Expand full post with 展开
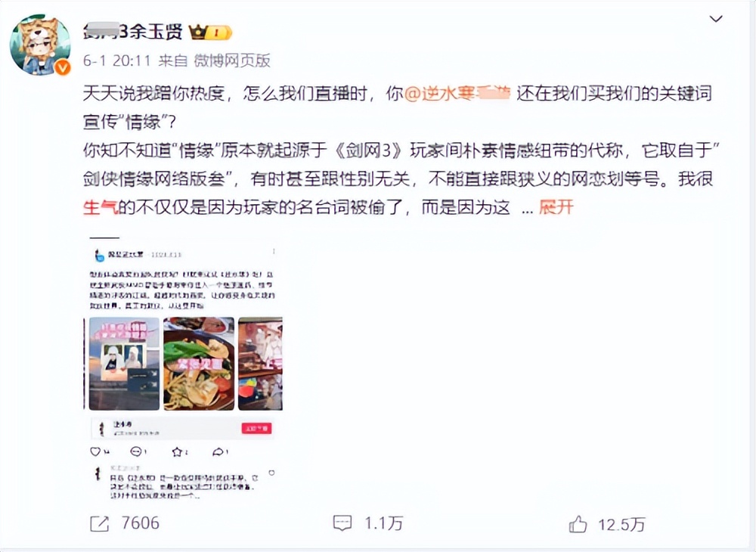Image resolution: width=756 pixels, height=552 pixels. (x=556, y=207)
